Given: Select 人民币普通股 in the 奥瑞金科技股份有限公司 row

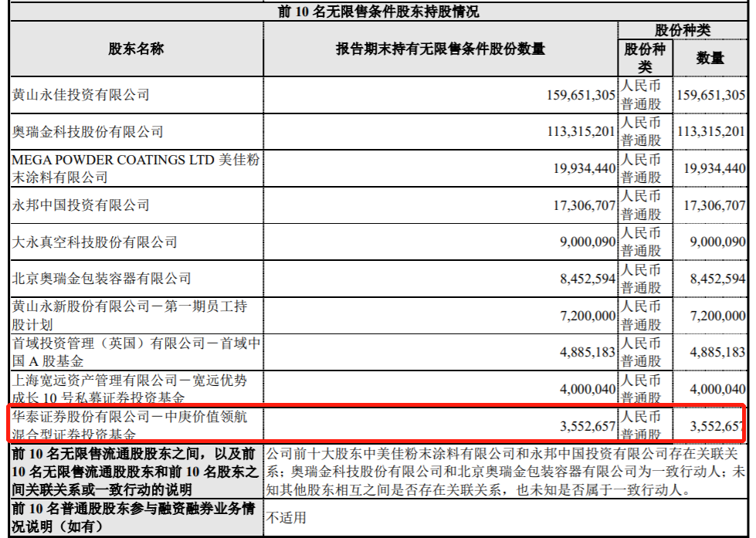Looking at the screenshot, I should [641, 131].
